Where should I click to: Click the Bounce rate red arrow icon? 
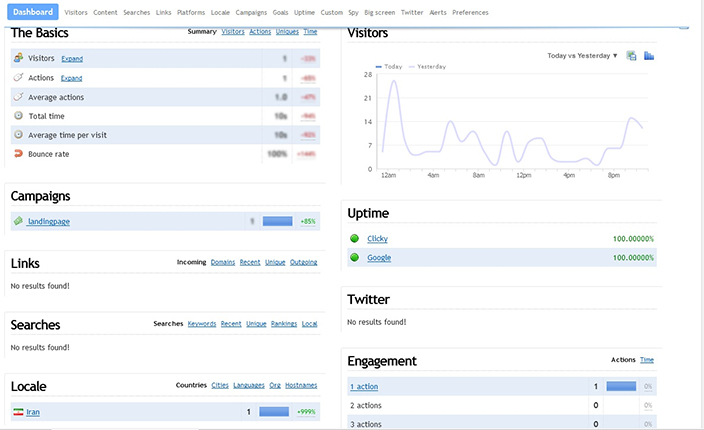19,154
